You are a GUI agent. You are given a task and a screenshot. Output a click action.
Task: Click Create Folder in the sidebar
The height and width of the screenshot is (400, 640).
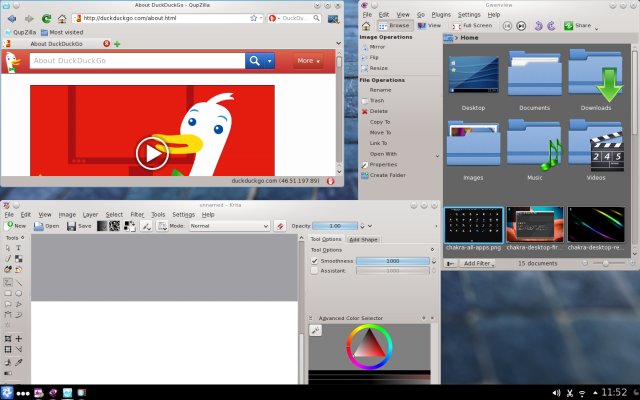point(386,175)
